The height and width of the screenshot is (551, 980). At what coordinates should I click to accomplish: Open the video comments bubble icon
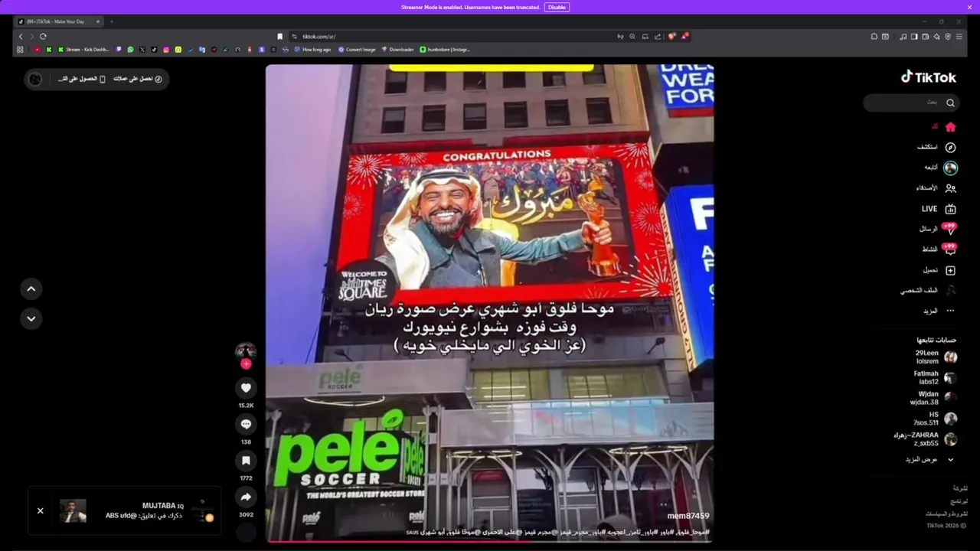click(x=246, y=424)
